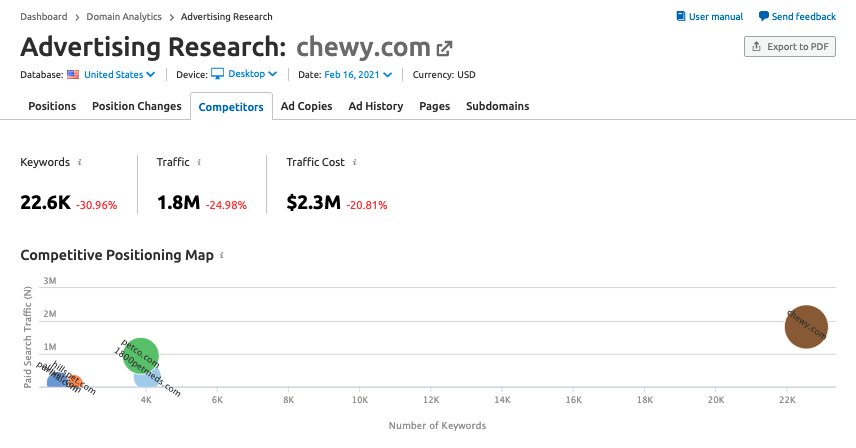Click the Traffic Cost info icon
This screenshot has width=856, height=448.
[x=355, y=162]
